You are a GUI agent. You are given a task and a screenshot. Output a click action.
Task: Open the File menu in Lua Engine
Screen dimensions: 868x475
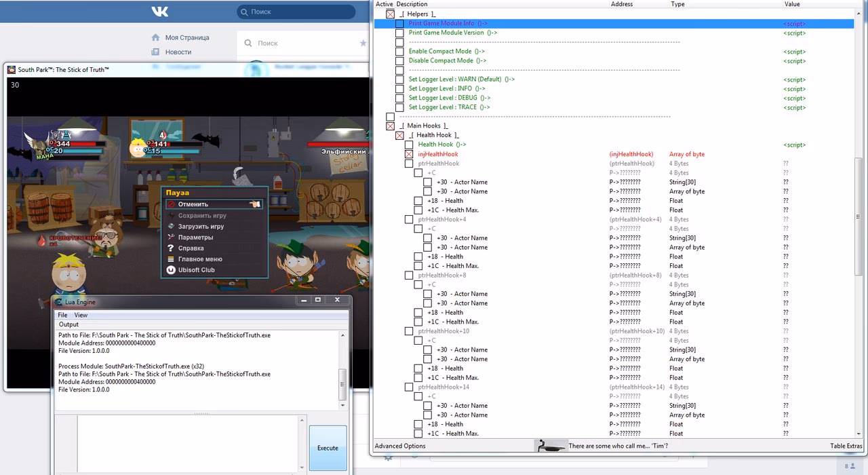(62, 315)
